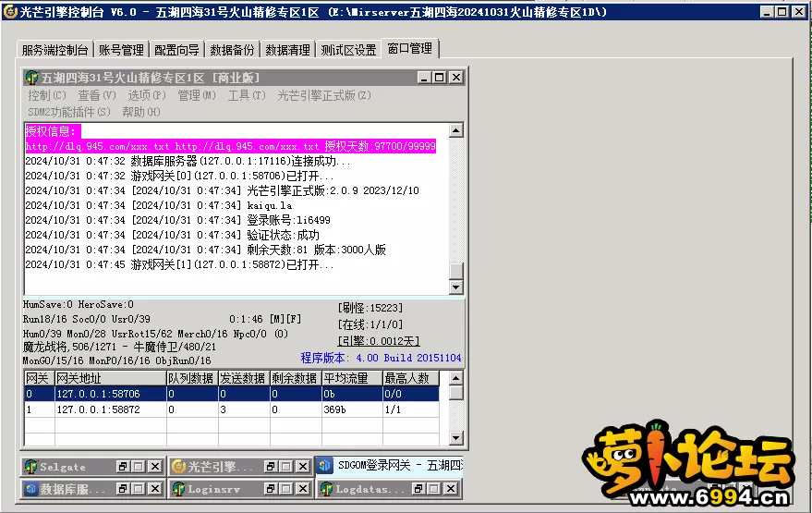
Task: Click the log panel scroll-down arrow
Action: pos(455,287)
